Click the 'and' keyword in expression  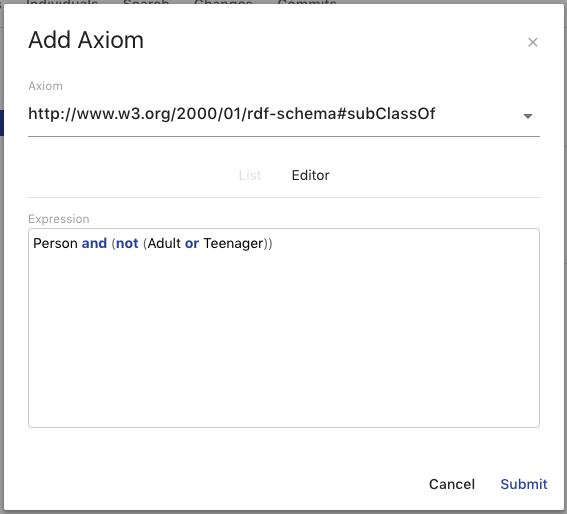[x=94, y=243]
